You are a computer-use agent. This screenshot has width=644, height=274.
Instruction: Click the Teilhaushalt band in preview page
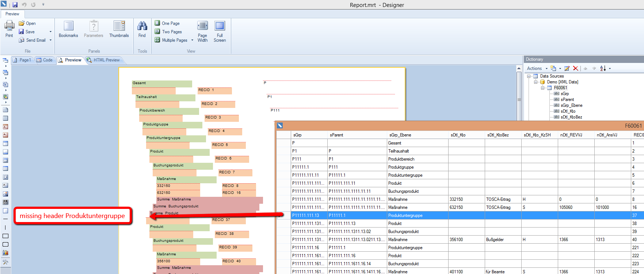(165, 97)
